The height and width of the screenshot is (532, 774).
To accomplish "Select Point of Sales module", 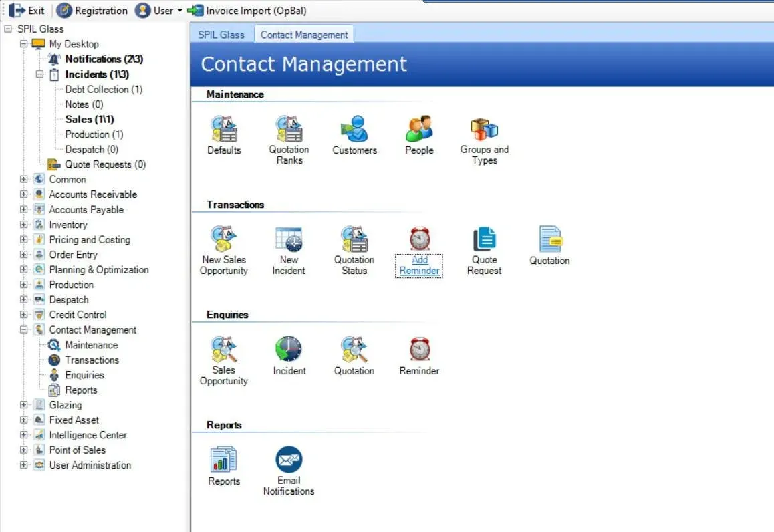I will (x=77, y=450).
